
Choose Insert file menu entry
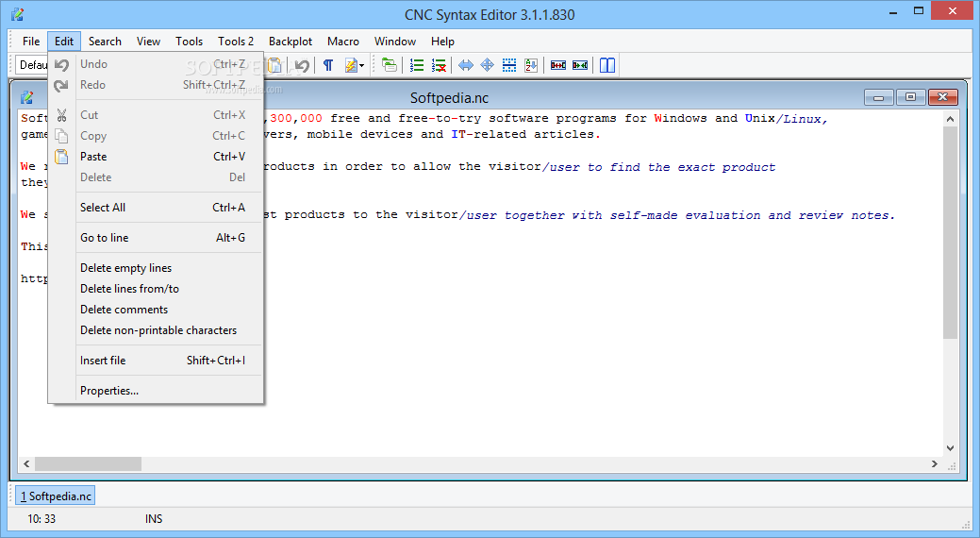tap(156, 361)
